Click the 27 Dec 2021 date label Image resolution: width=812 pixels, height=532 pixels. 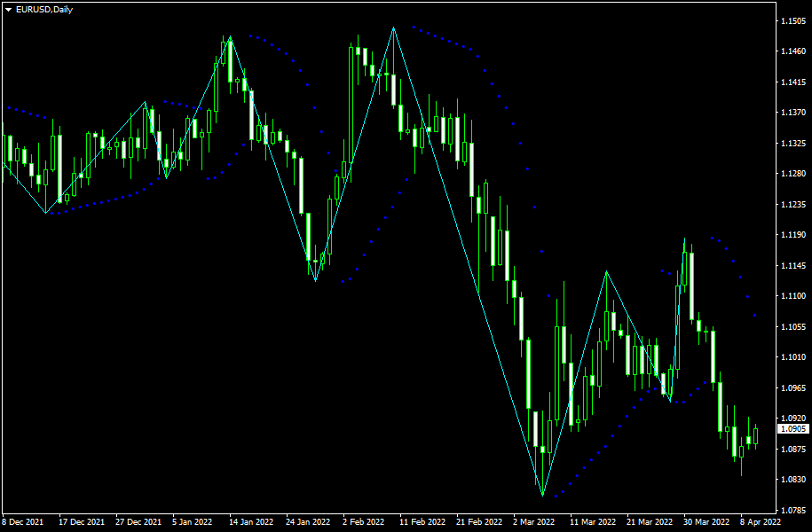pyautogui.click(x=138, y=521)
